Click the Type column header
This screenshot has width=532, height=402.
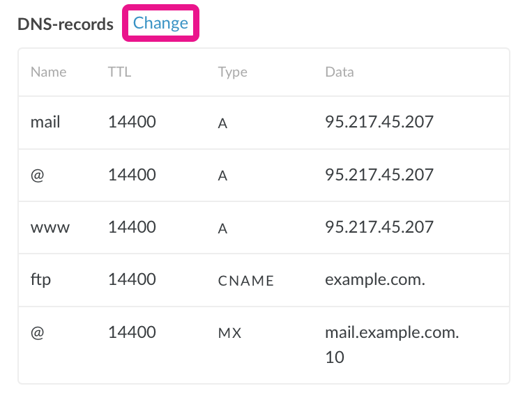pyautogui.click(x=232, y=72)
